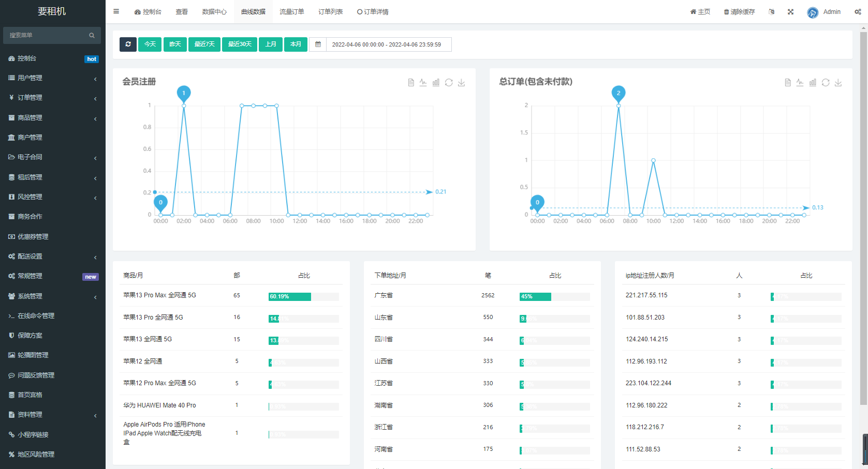Click the page vertical scrollbar
Viewport: 868px width, 469px height.
863,218
